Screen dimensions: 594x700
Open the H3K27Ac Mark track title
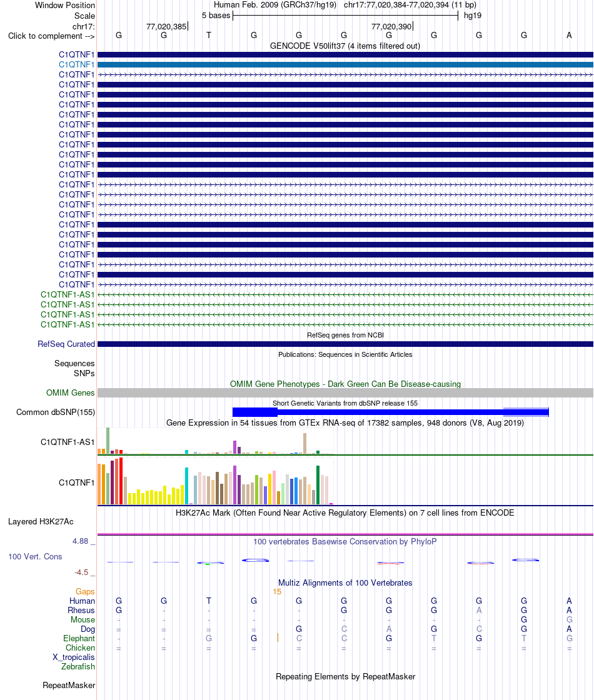(345, 513)
